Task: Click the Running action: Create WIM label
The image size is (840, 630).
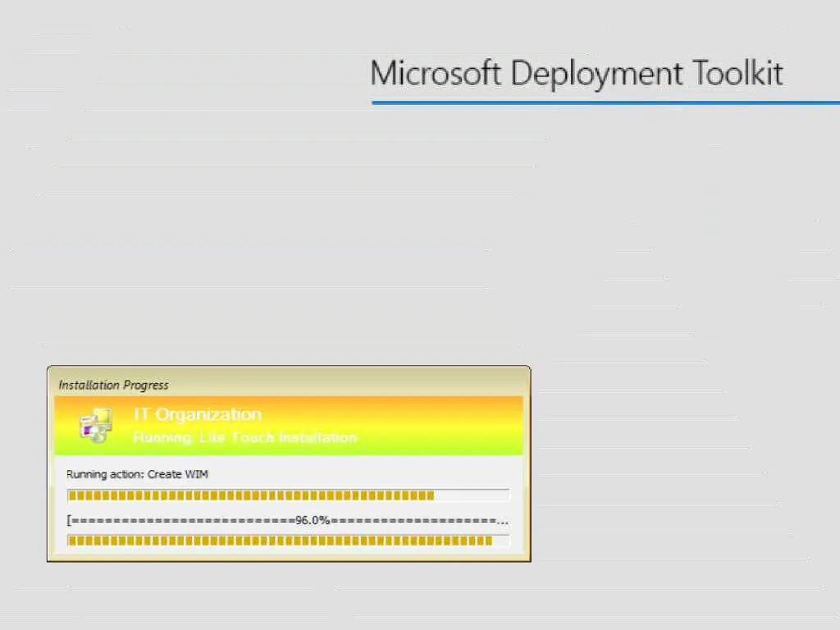Action: [x=143, y=474]
